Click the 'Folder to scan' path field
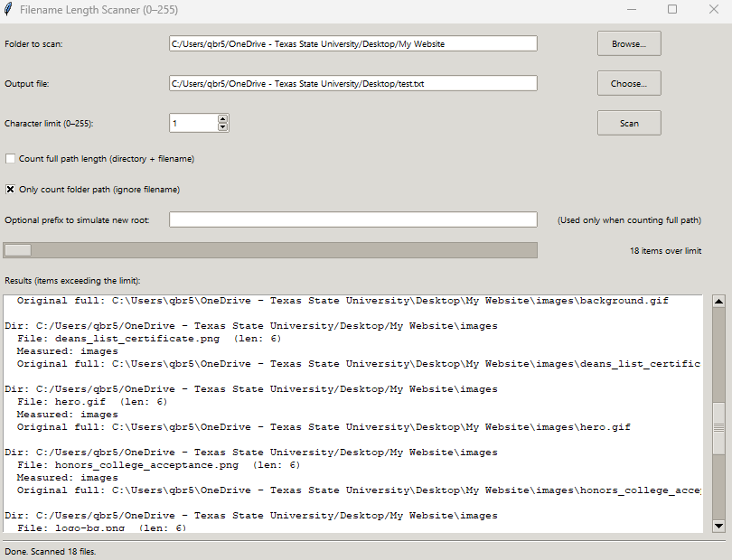The image size is (732, 560). (x=352, y=42)
